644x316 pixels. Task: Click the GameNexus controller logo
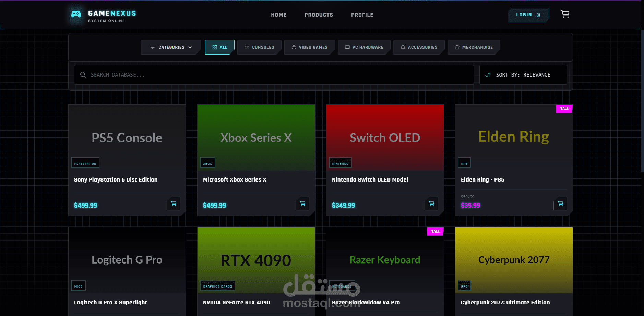76,14
